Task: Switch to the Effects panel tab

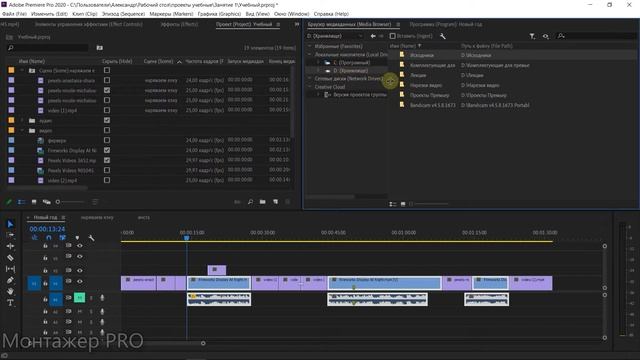Action: pyautogui.click(x=179, y=24)
